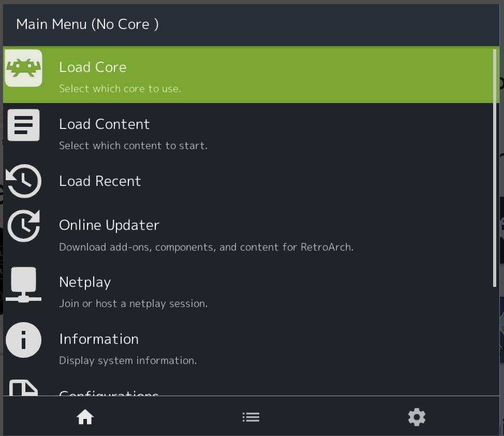Click the RetroArch invader icon beside Load Core
Image resolution: width=504 pixels, height=436 pixels.
click(23, 68)
